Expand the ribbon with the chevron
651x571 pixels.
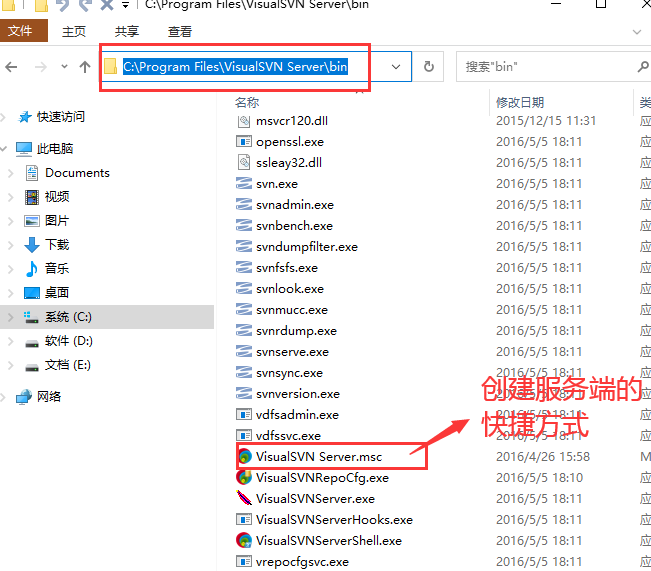[x=636, y=32]
